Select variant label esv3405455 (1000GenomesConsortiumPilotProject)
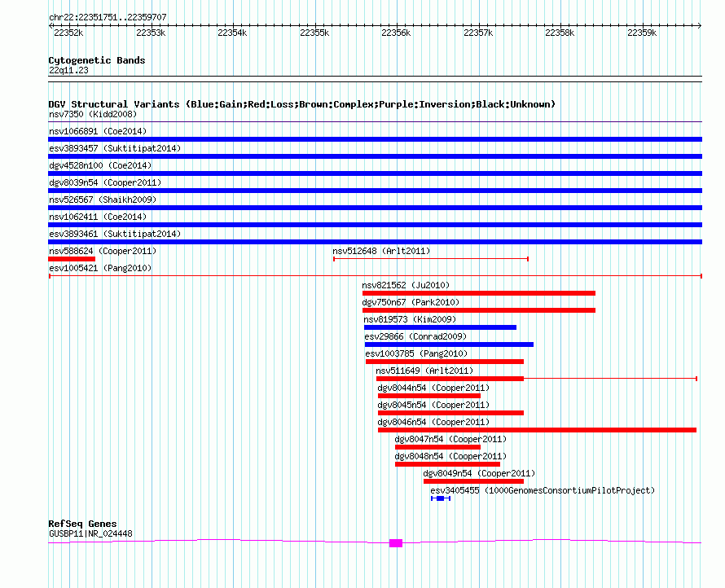This screenshot has height=588, width=725. click(543, 490)
